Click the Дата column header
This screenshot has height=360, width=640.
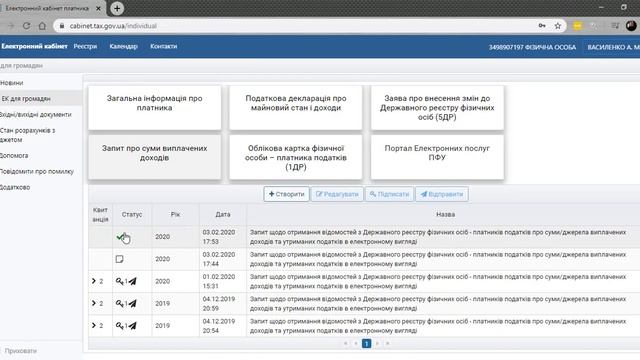click(223, 214)
